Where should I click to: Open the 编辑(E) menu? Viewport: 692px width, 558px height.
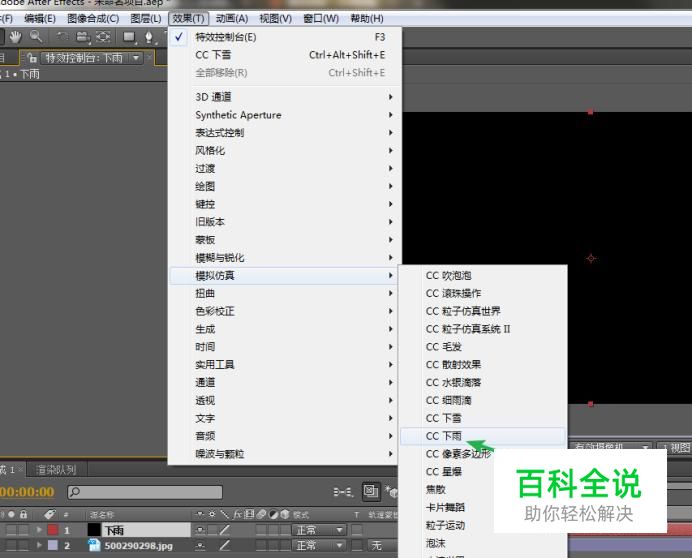(40, 19)
